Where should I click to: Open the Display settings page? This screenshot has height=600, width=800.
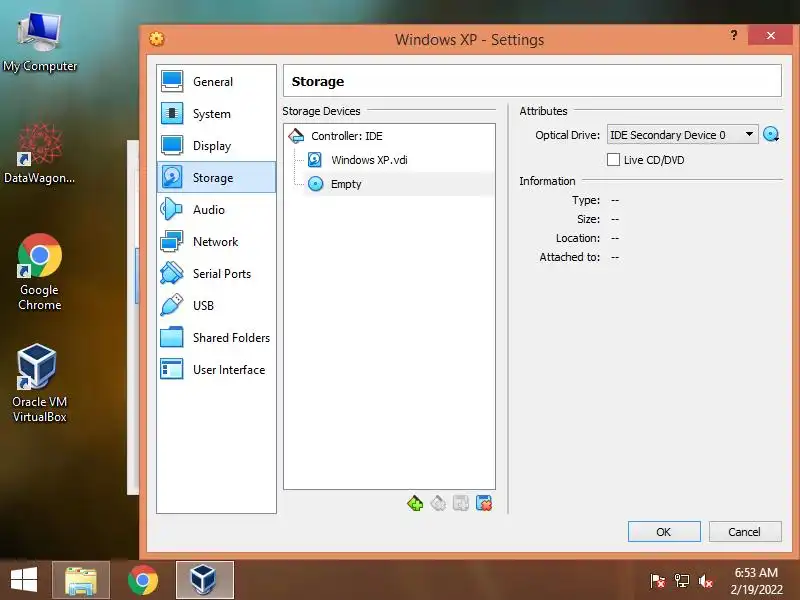216,146
